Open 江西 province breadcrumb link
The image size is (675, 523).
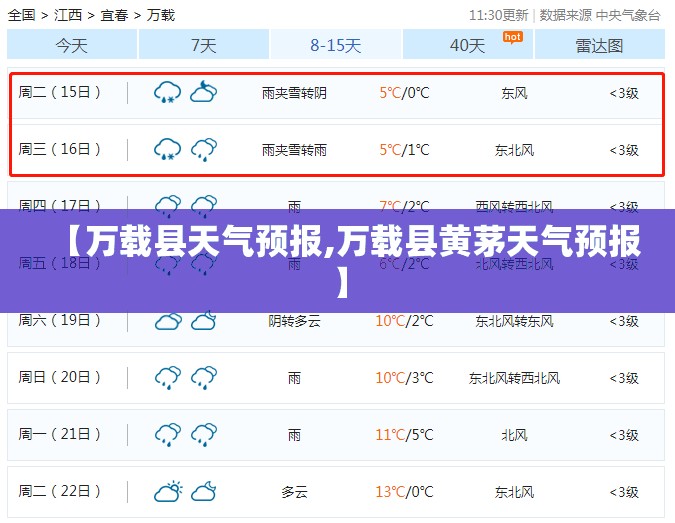(68, 15)
